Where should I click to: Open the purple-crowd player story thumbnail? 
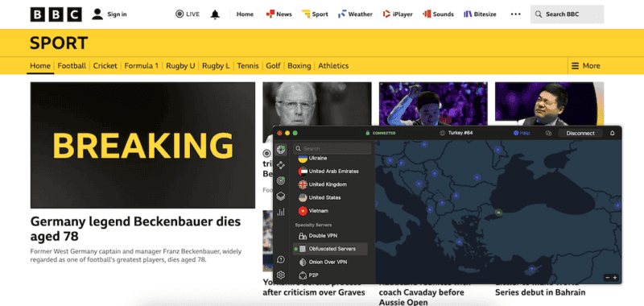coord(433,104)
